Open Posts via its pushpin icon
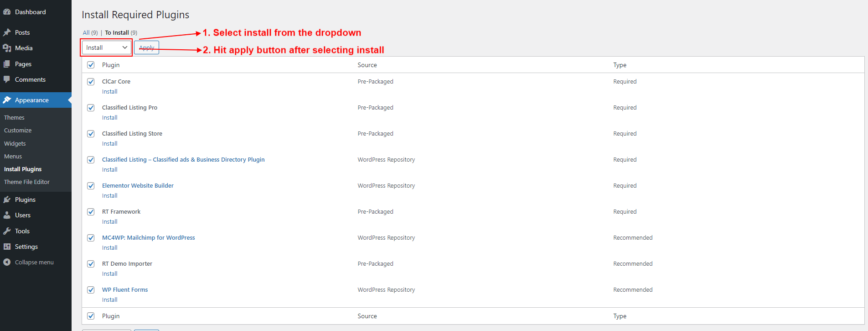The width and height of the screenshot is (868, 331). click(x=7, y=32)
